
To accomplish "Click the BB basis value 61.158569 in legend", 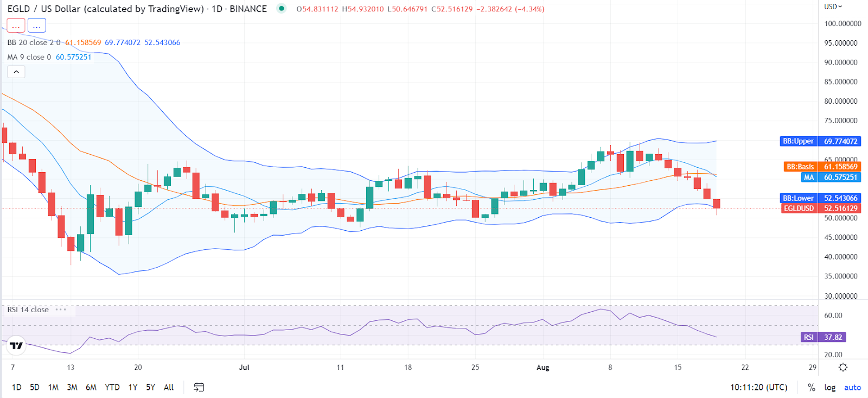I will 83,42.
